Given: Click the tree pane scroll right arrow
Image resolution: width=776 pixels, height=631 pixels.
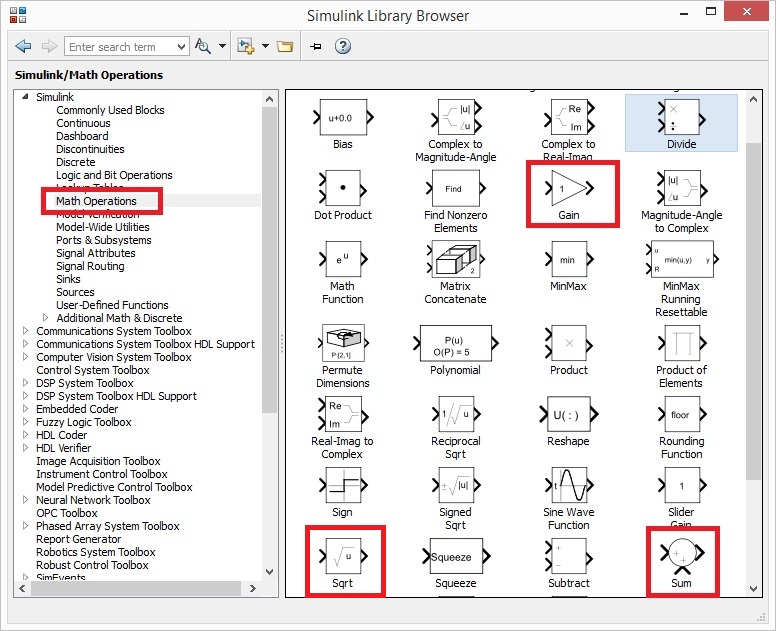Looking at the screenshot, I should pos(252,588).
